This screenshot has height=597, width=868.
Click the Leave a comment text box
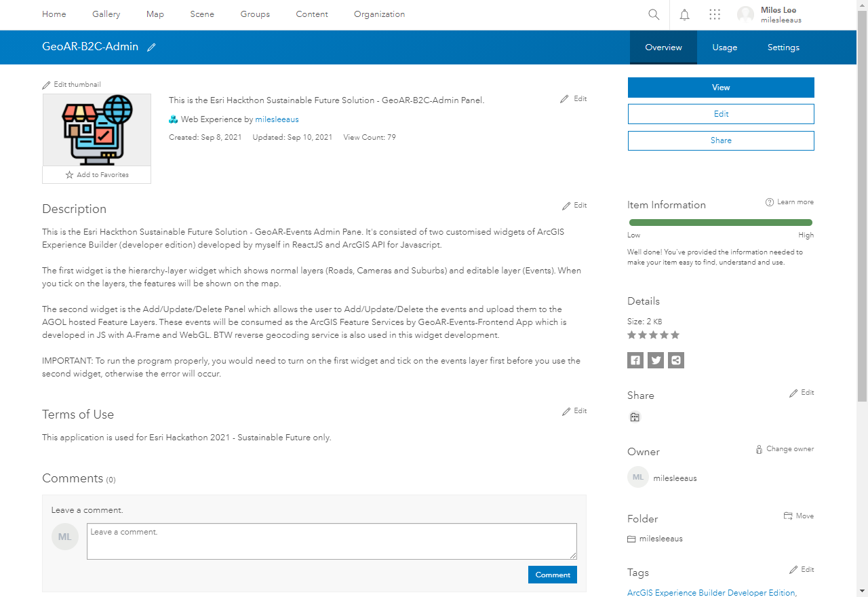click(x=332, y=541)
